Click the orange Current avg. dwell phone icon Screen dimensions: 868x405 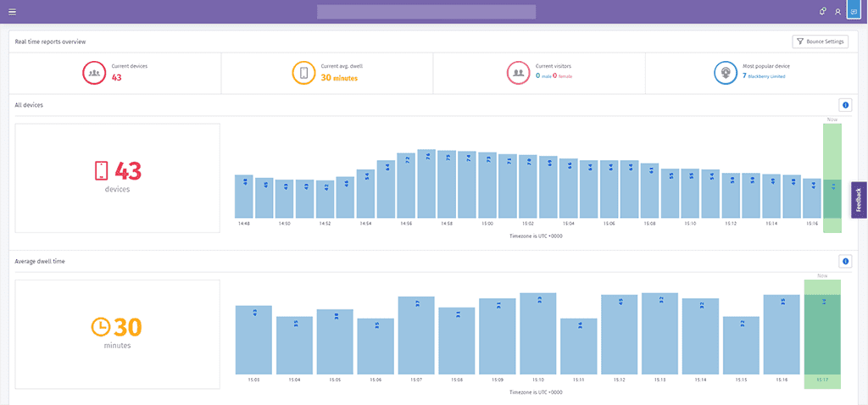pyautogui.click(x=303, y=73)
